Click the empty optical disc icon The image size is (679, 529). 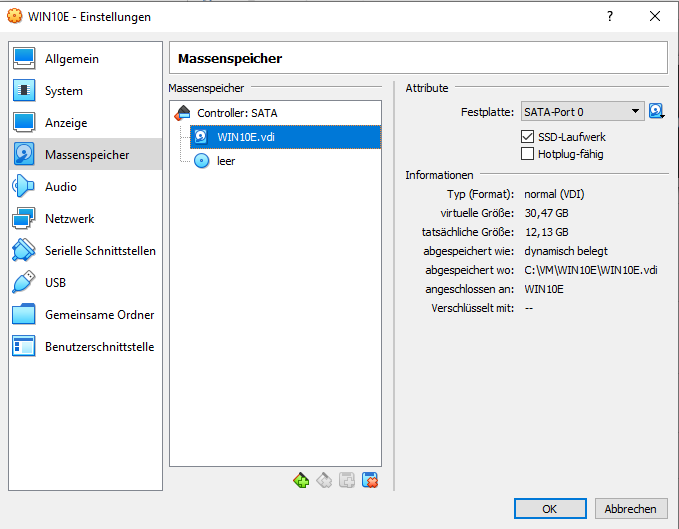201,161
